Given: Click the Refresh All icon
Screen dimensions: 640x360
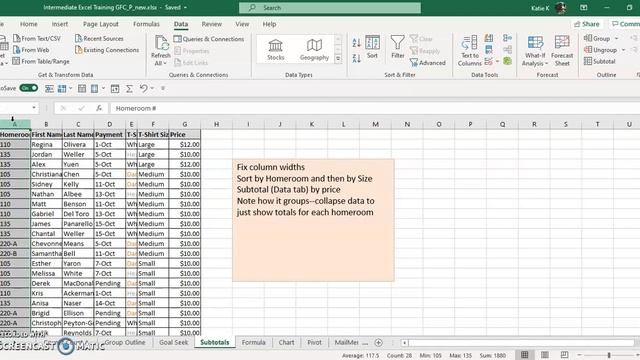Looking at the screenshot, I should (161, 43).
